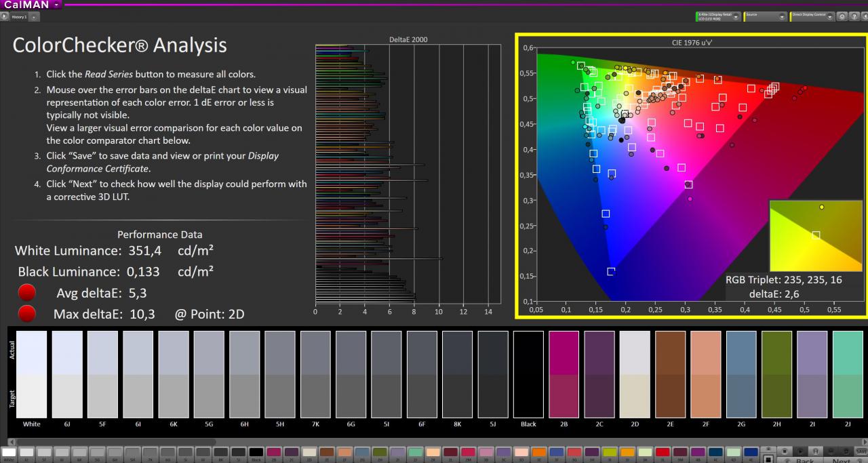Select the 2G blue-gray comparator swatch
868x463 pixels.
pyautogui.click(x=741, y=374)
